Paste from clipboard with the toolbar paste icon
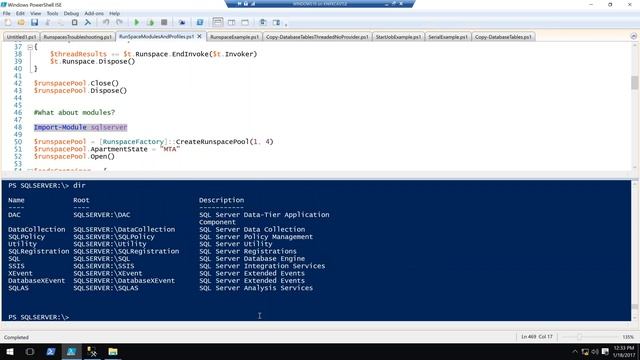Image resolution: width=640 pixels, height=360 pixels. pos(74,22)
